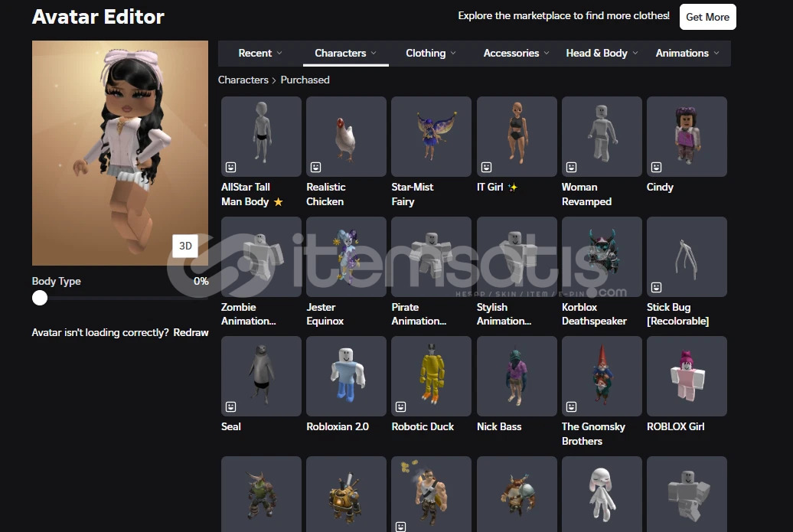Select the white bunny character
The width and height of the screenshot is (793, 532).
[x=602, y=494]
